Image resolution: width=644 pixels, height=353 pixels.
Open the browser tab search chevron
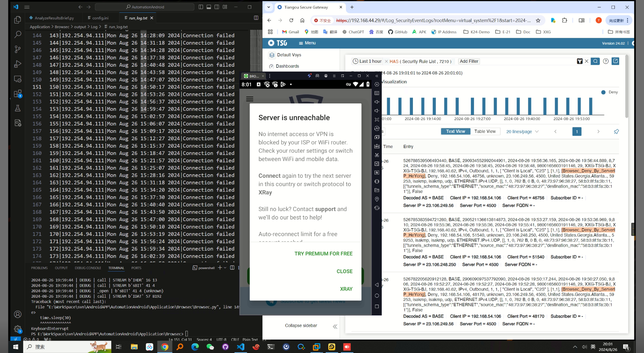(269, 7)
